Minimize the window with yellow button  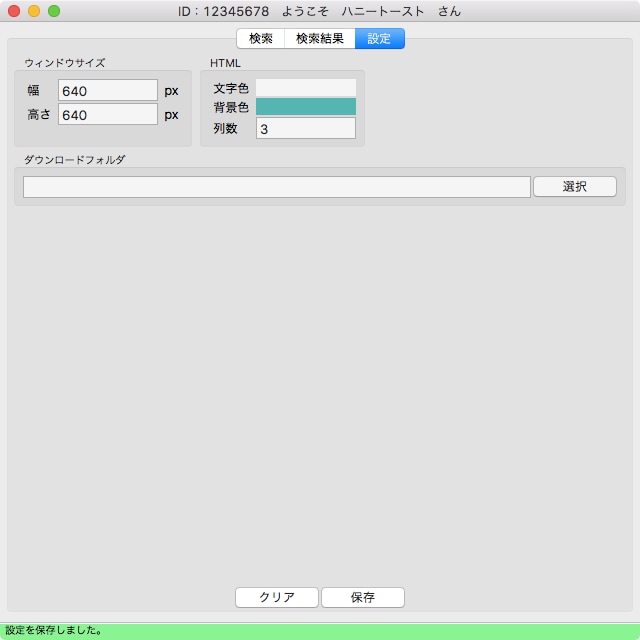[x=34, y=11]
